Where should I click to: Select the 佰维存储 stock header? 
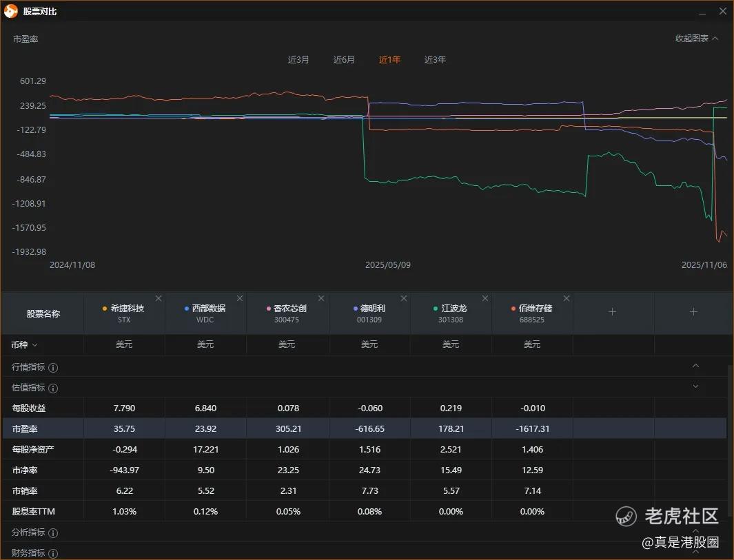tap(532, 313)
